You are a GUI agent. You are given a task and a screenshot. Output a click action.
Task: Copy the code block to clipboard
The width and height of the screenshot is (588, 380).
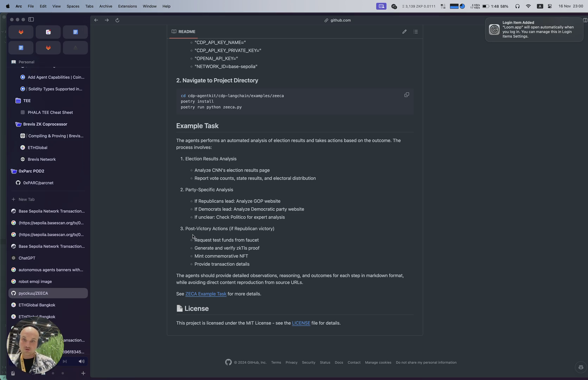point(407,95)
